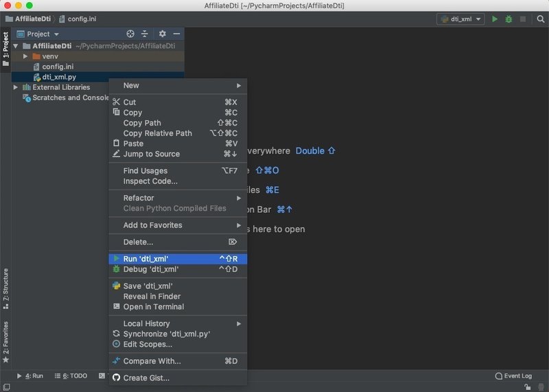
Task: Click Inspect Code... entry
Action: pos(178,181)
